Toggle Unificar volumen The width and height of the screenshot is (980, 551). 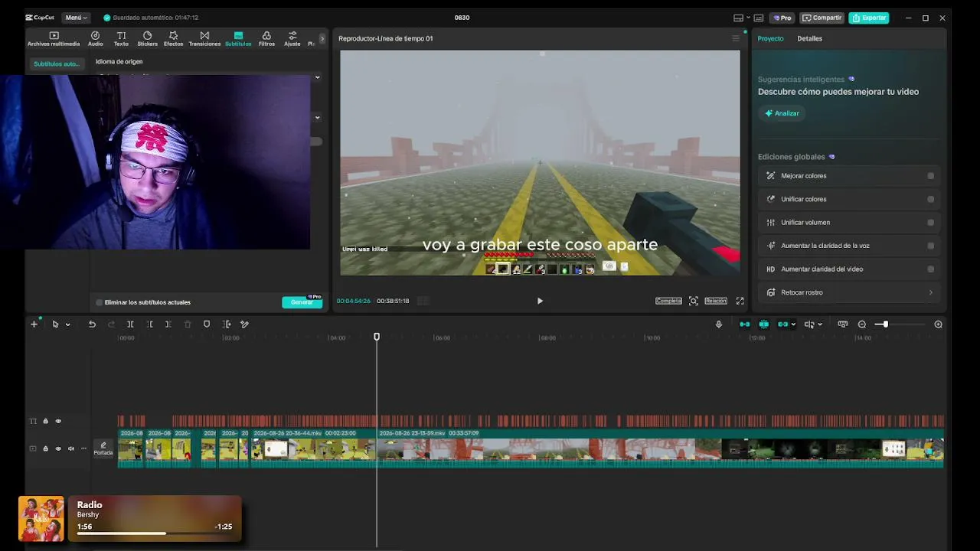coord(930,223)
